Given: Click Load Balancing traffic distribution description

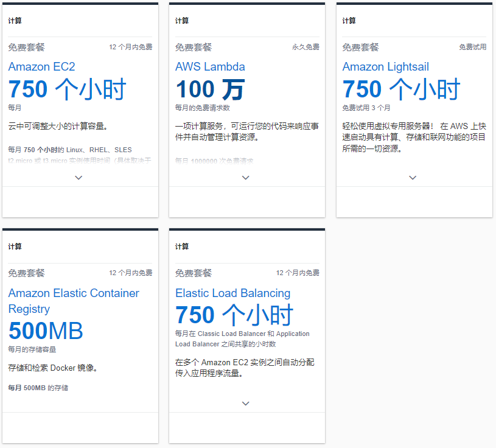Looking at the screenshot, I should coord(245,368).
